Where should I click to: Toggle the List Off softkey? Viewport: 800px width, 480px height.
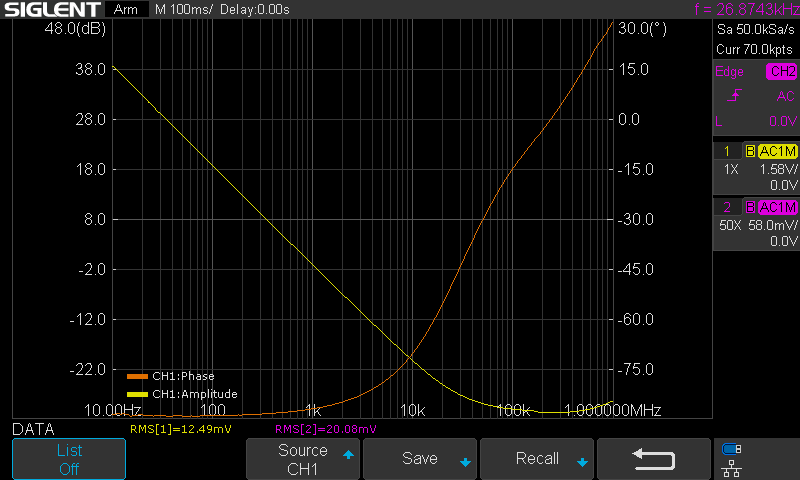click(x=68, y=459)
